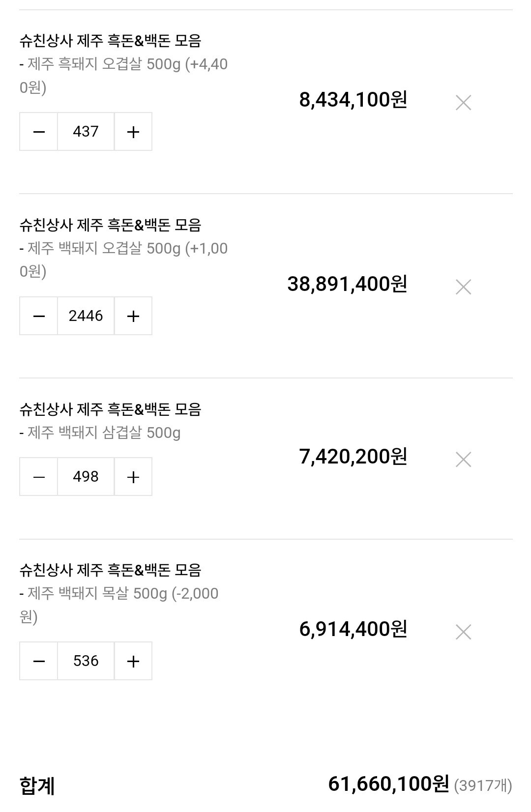The image size is (531, 812).
Task: Remove 제주 흑돼지 오겹살 from cart
Action: [463, 103]
